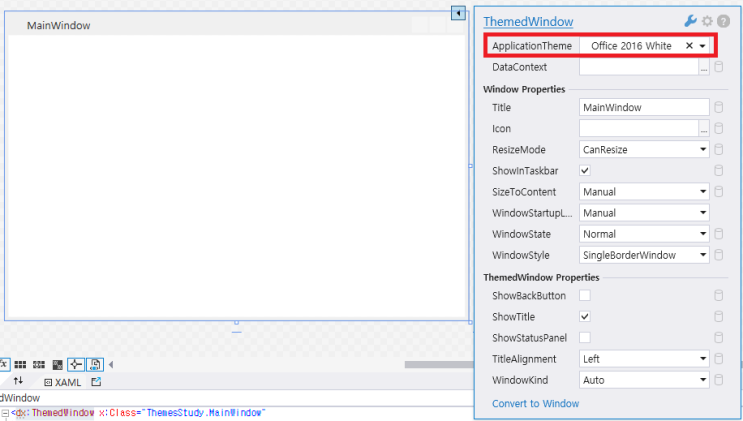Image resolution: width=743 pixels, height=421 pixels.
Task: Click the Icon property ellipsis button
Action: pyautogui.click(x=704, y=128)
